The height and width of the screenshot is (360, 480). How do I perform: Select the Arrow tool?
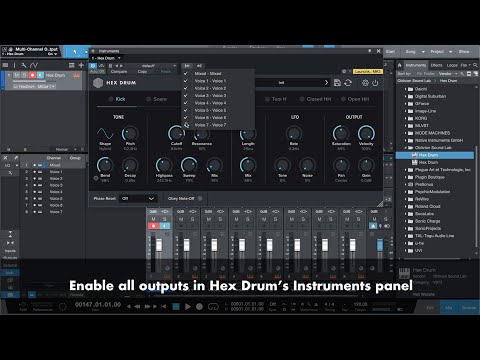(x=75, y=52)
